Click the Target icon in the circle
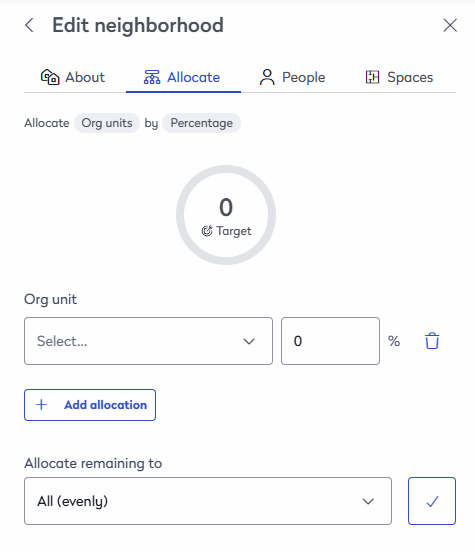This screenshot has height=552, width=475. click(x=207, y=231)
